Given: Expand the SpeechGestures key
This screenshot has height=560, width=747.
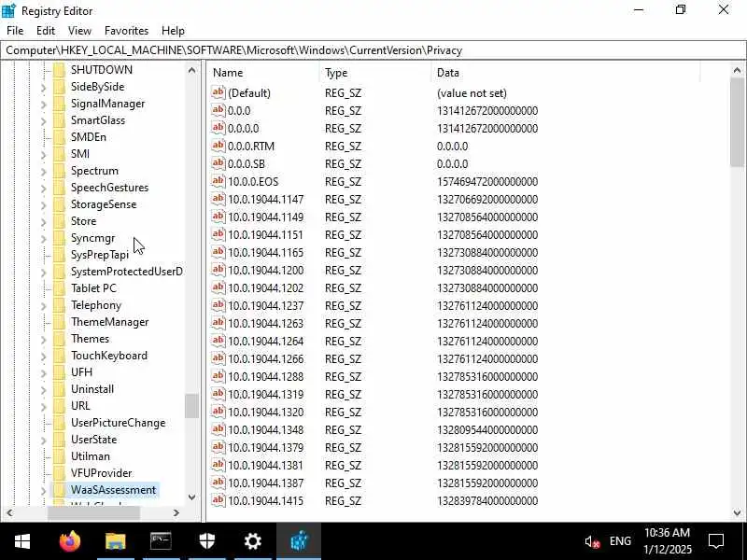Looking at the screenshot, I should coord(43,189).
